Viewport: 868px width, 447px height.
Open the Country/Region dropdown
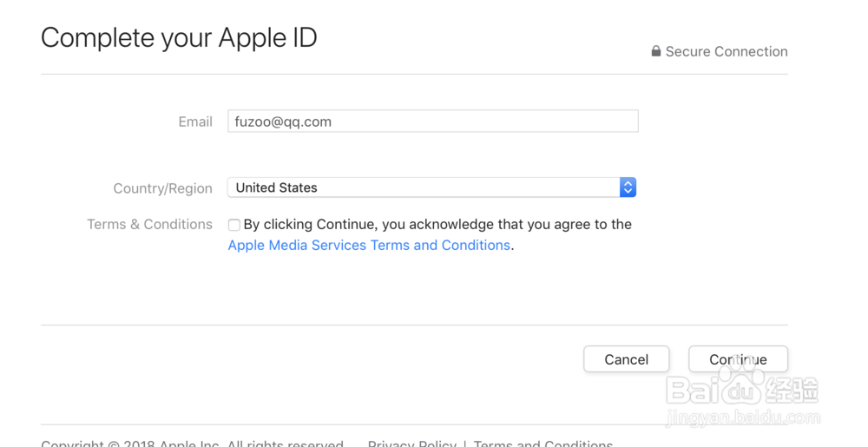pos(431,187)
